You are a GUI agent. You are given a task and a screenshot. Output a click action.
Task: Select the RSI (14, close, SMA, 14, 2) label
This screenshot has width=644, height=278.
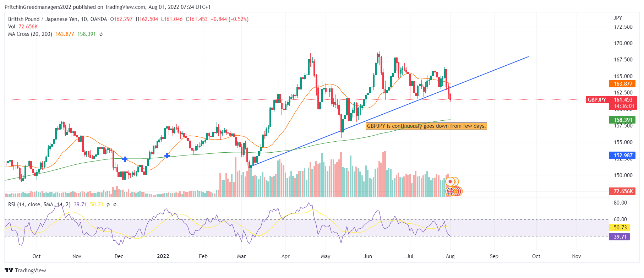tap(39, 205)
